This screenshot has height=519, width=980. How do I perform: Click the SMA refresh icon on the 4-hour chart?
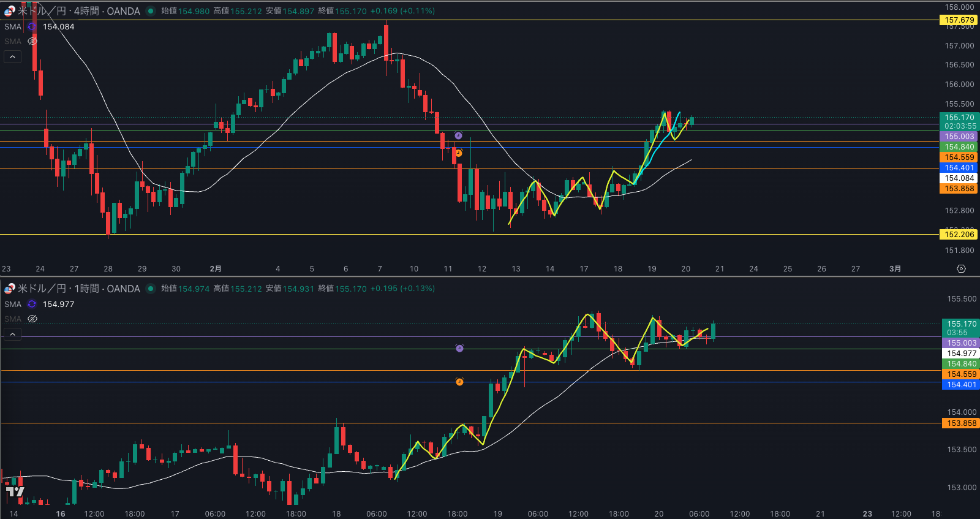pyautogui.click(x=32, y=27)
